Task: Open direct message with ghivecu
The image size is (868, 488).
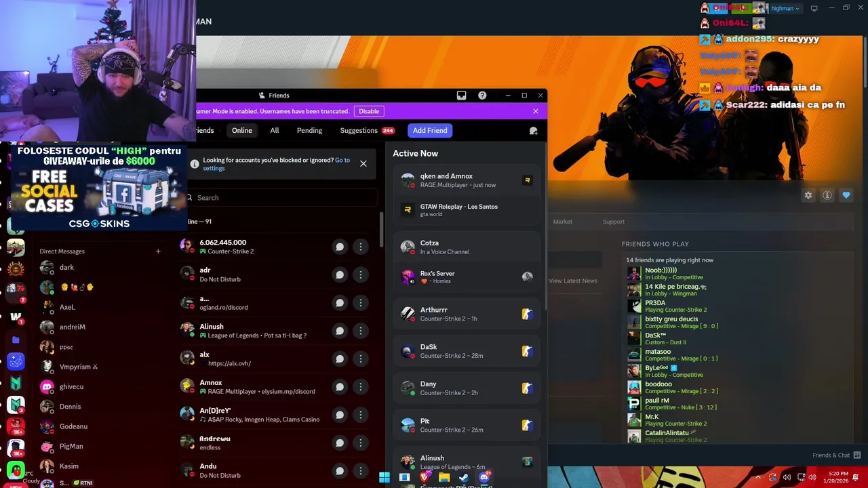Action: 102,386
